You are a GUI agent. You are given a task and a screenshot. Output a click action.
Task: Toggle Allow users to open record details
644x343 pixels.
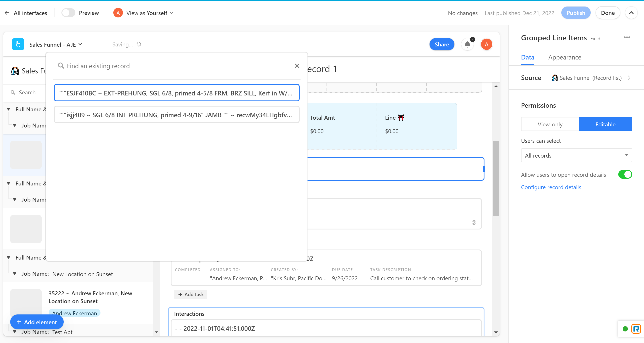tap(625, 174)
